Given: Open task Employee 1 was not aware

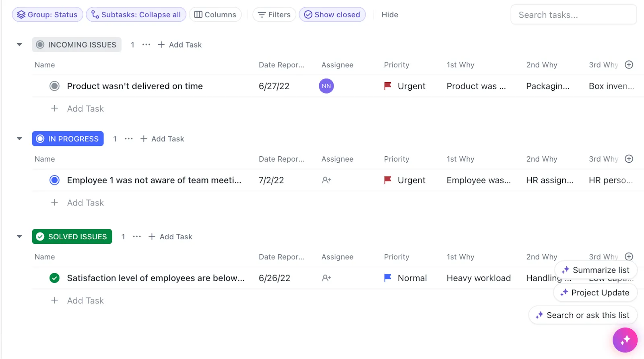Looking at the screenshot, I should 154,180.
